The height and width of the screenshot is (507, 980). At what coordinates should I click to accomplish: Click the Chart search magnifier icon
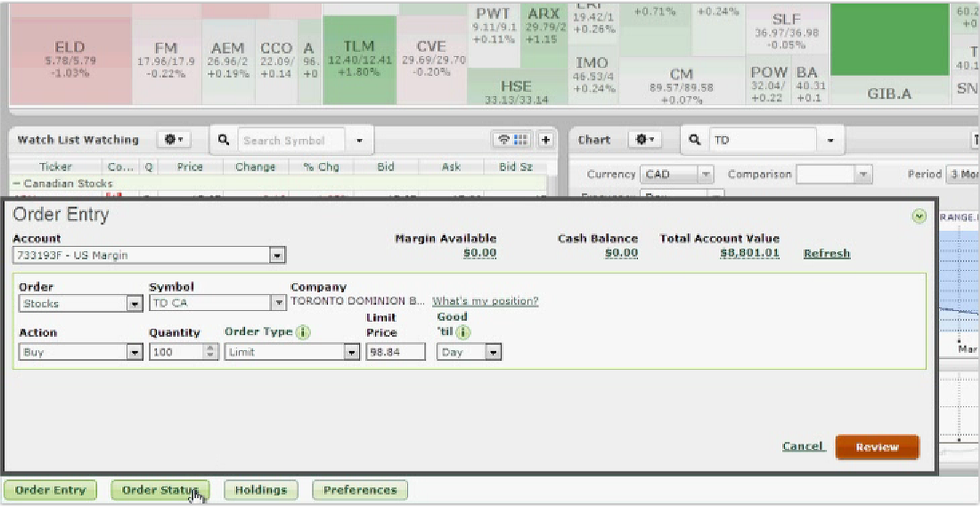tap(694, 140)
